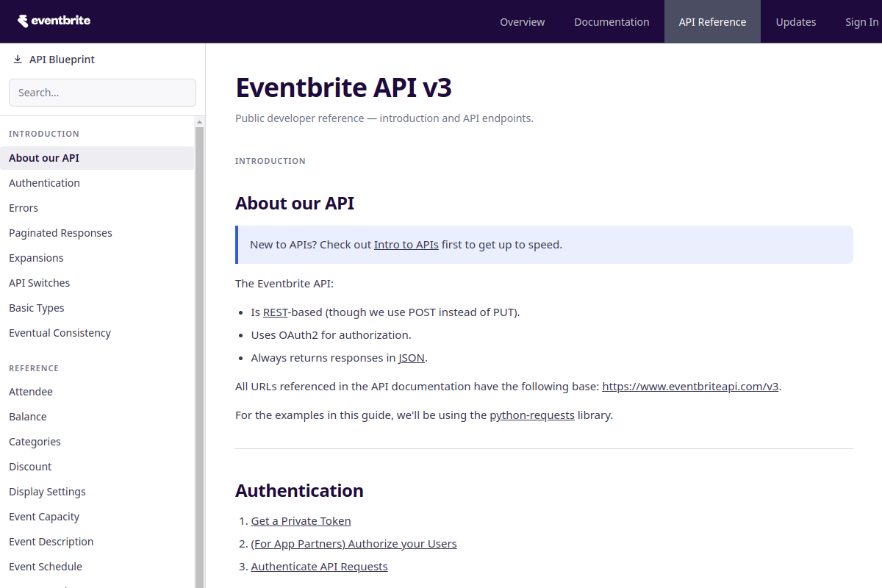Open Authenticate API Requests link
This screenshot has height=588, width=882.
click(x=319, y=567)
